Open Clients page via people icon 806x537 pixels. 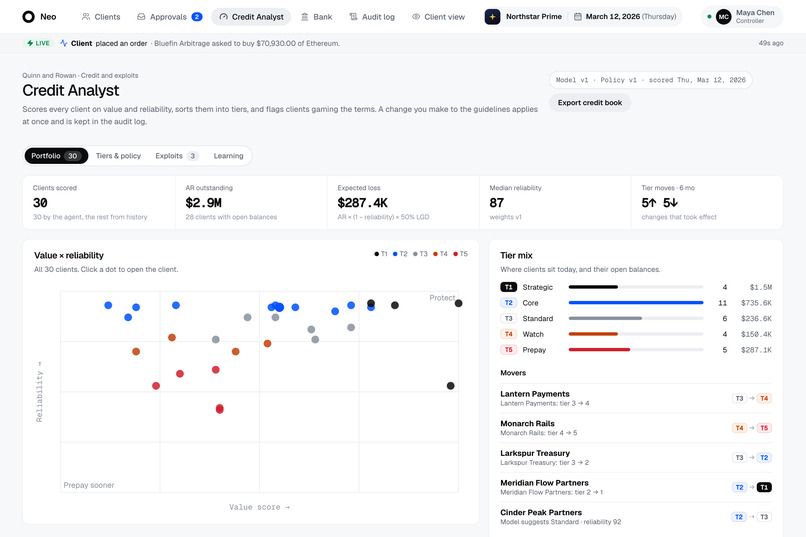(86, 17)
